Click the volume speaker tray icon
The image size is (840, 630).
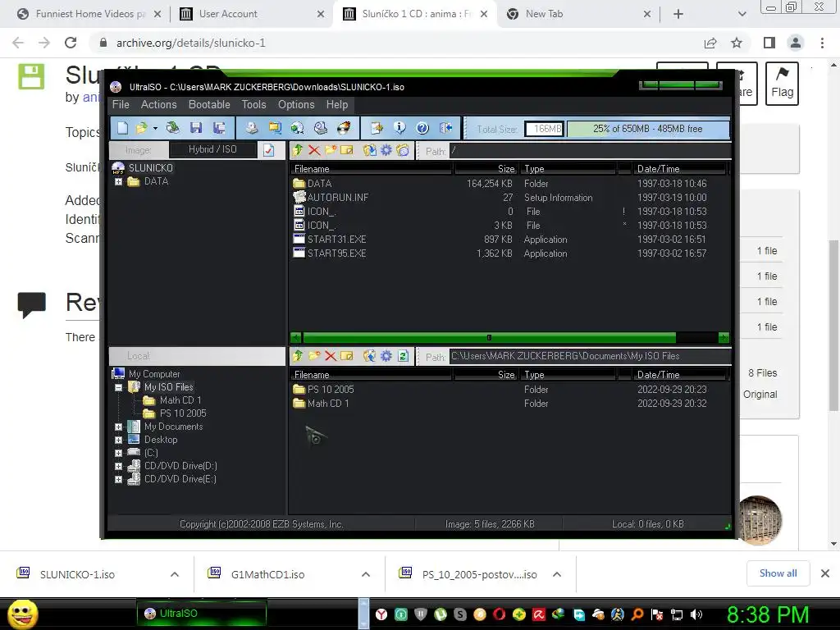tap(696, 614)
